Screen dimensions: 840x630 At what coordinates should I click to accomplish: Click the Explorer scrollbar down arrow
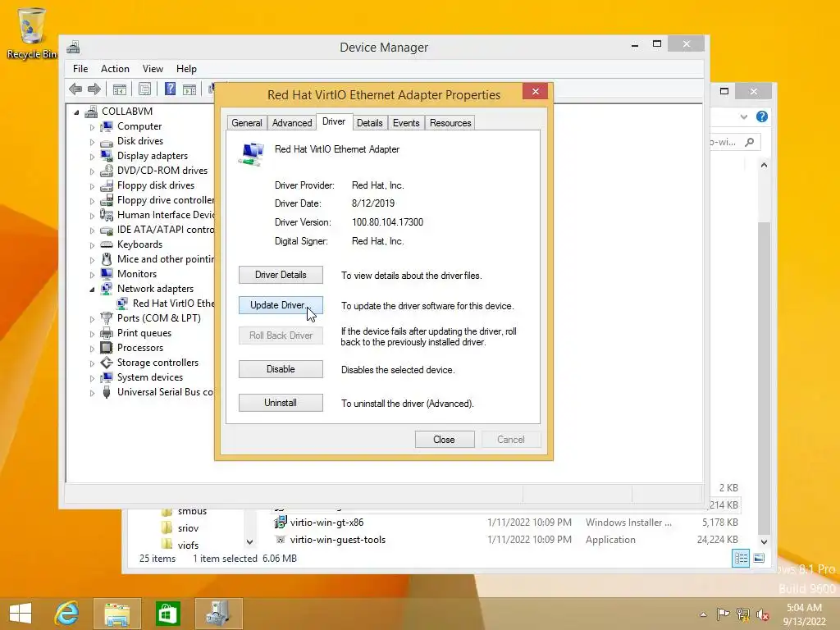click(764, 541)
